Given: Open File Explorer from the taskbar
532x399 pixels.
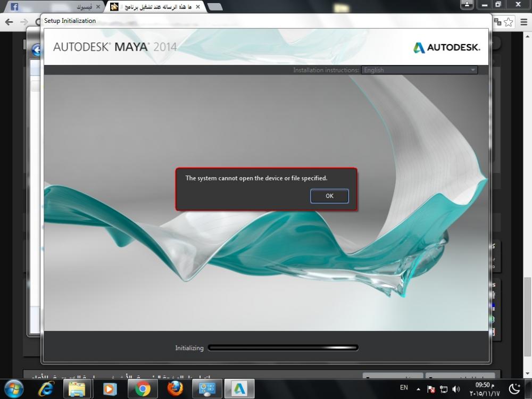Looking at the screenshot, I should [x=77, y=389].
